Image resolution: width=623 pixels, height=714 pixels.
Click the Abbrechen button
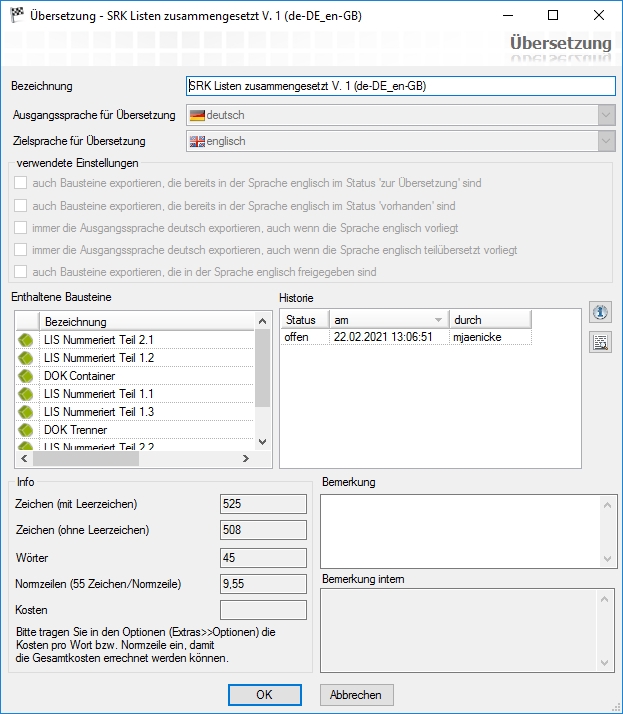point(357,695)
